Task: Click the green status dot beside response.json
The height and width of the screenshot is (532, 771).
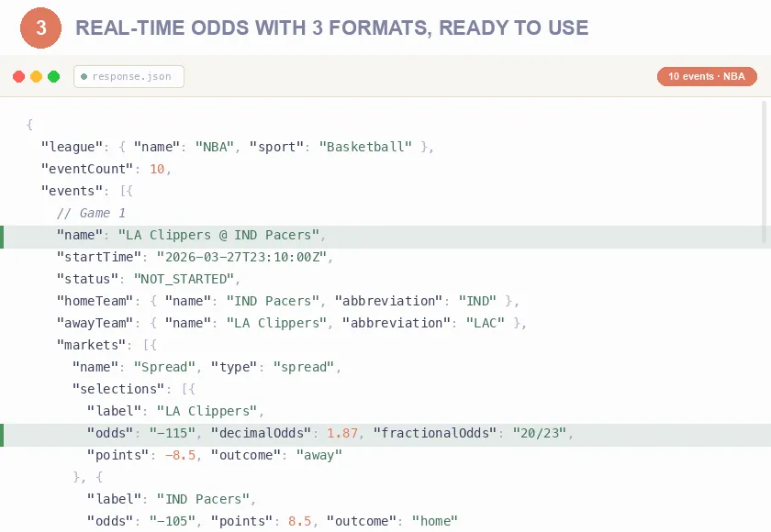Action: point(84,77)
